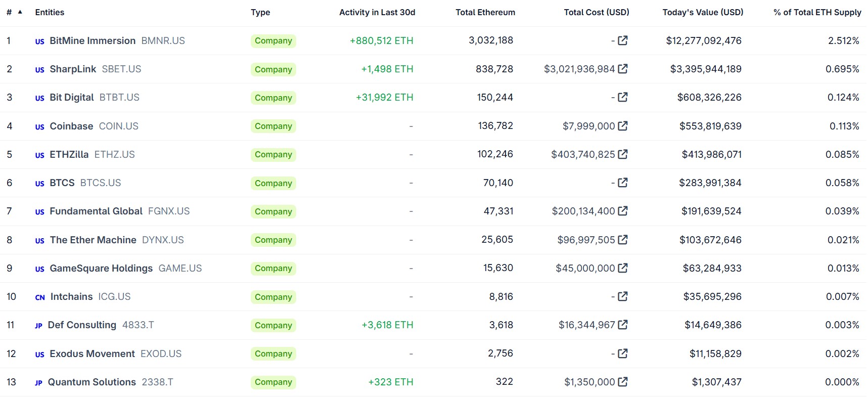Open external link next to ETHZilla $403,740,825
The height and width of the screenshot is (398, 868).
[623, 154]
